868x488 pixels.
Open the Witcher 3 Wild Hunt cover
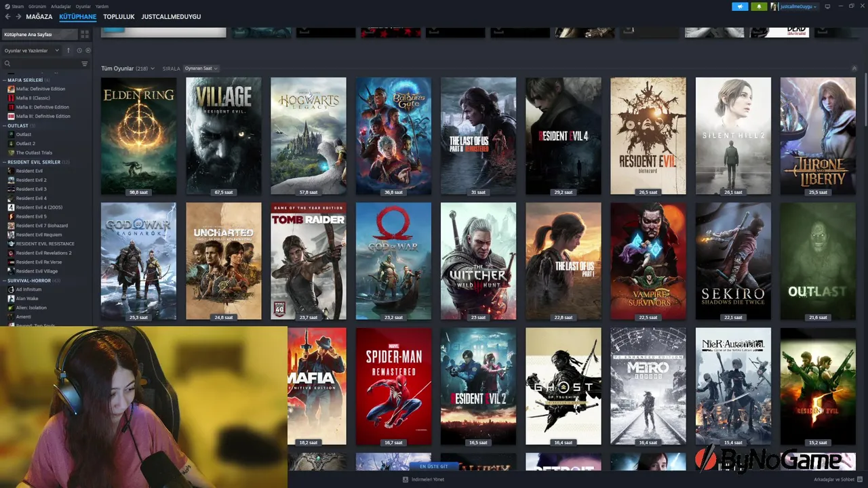(478, 261)
